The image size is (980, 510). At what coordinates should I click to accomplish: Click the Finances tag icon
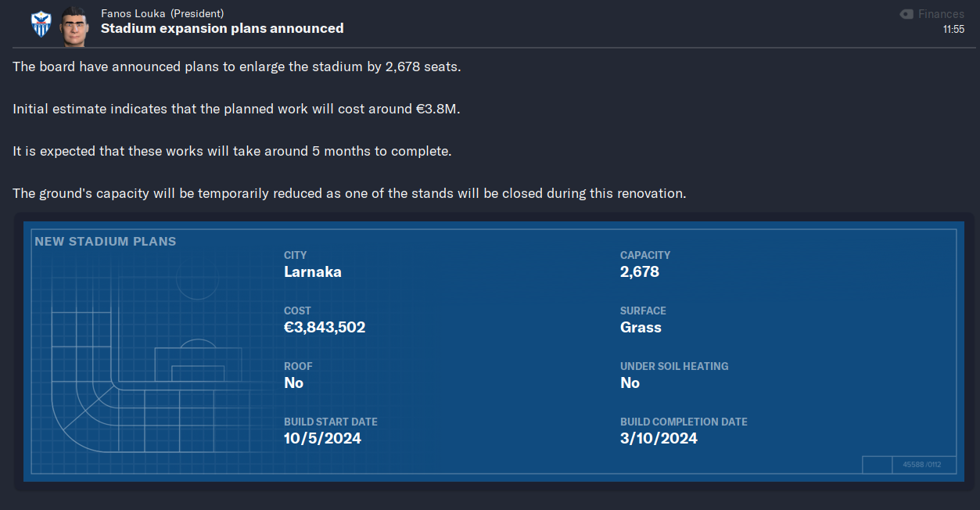pos(906,14)
